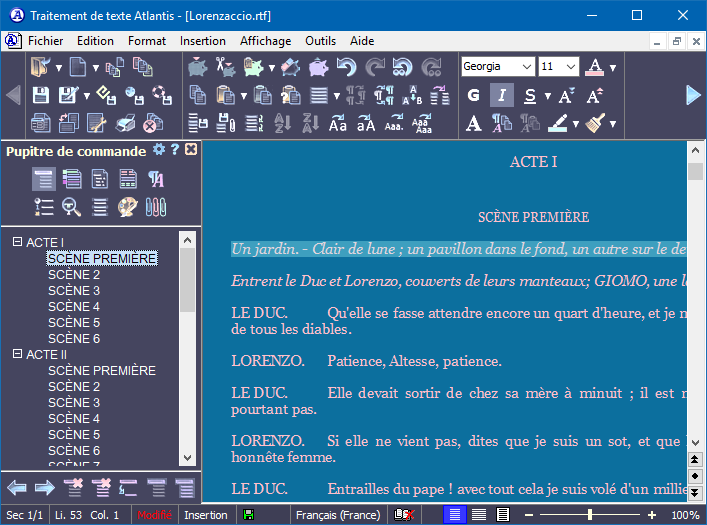The height and width of the screenshot is (525, 707).
Task: Open the underline style dropdown arrow
Action: pos(547,96)
